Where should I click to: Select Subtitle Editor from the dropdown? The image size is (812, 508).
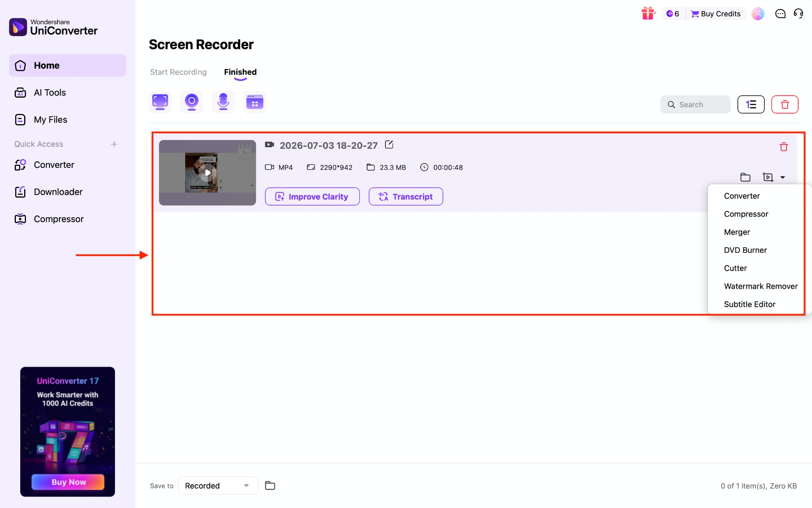(750, 304)
